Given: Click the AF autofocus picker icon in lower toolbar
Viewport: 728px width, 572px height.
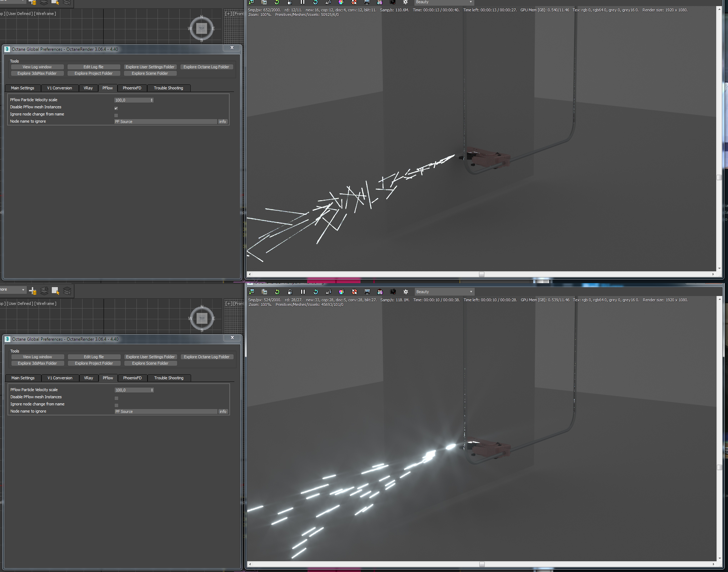Looking at the screenshot, I should pos(329,292).
